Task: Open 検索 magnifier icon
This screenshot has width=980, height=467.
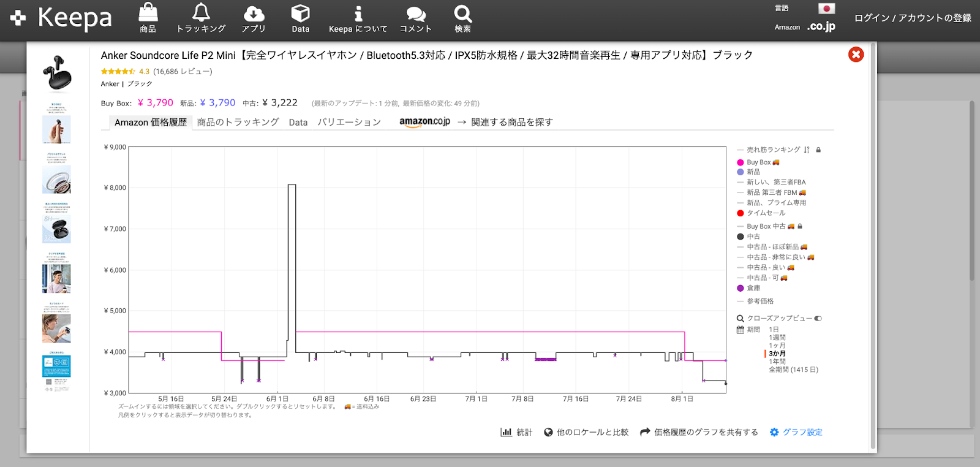Action: click(x=462, y=18)
